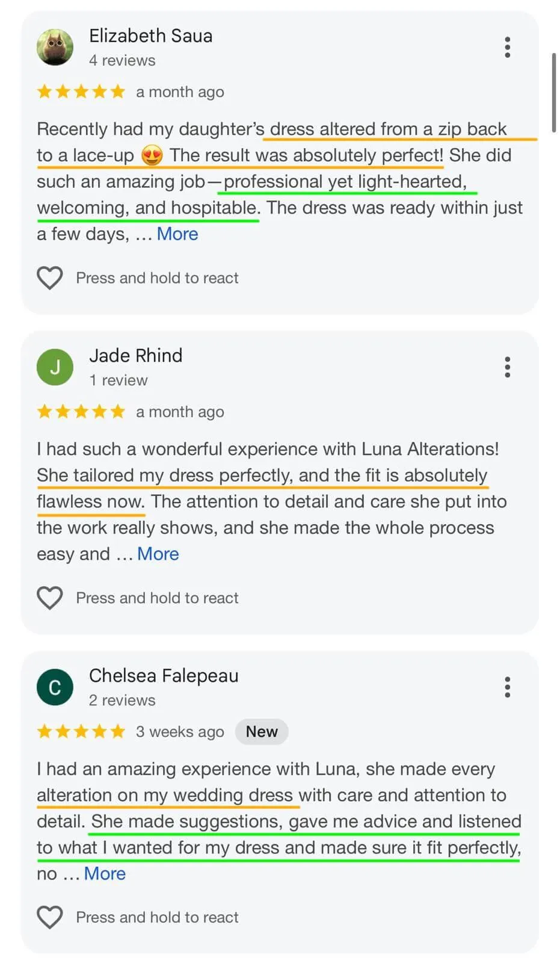Viewport: 560px width, 963px height.
Task: Expand Elizabeth Saua's review with More
Action: click(177, 234)
